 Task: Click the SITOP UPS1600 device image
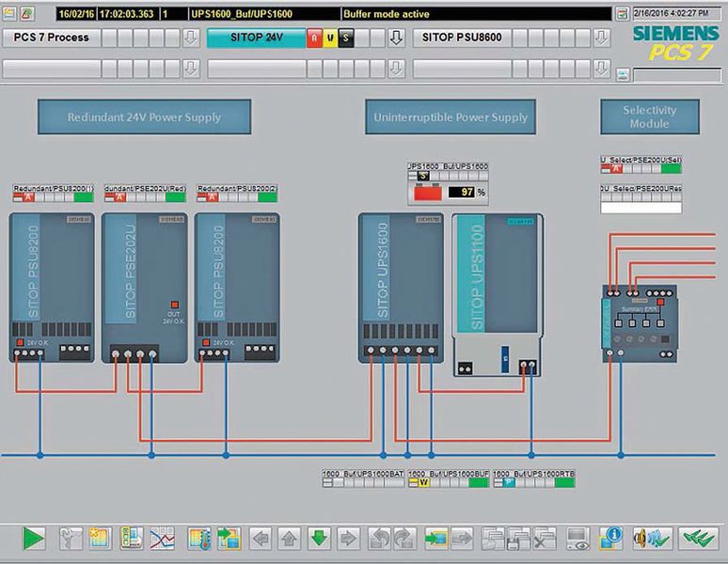click(401, 288)
